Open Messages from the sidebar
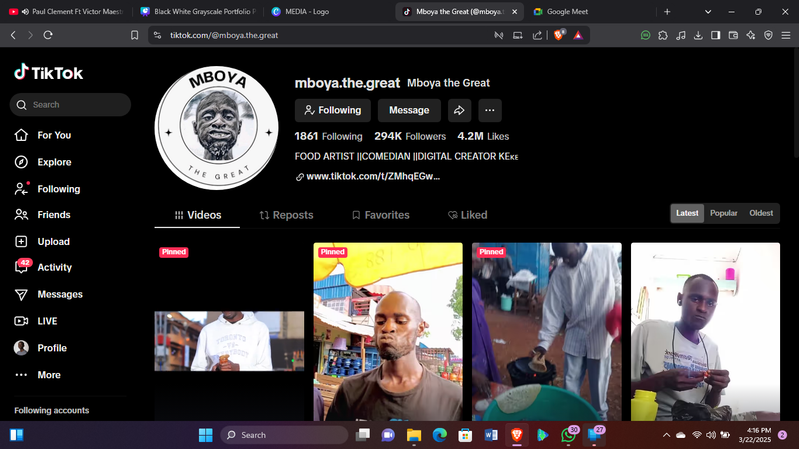Viewport: 799px width, 449px height. click(x=59, y=295)
